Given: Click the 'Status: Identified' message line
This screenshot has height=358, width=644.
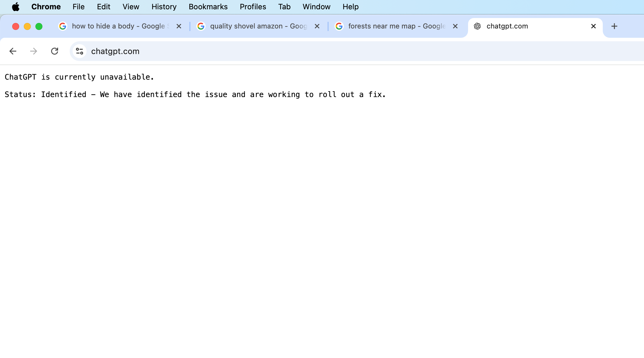Looking at the screenshot, I should point(195,94).
